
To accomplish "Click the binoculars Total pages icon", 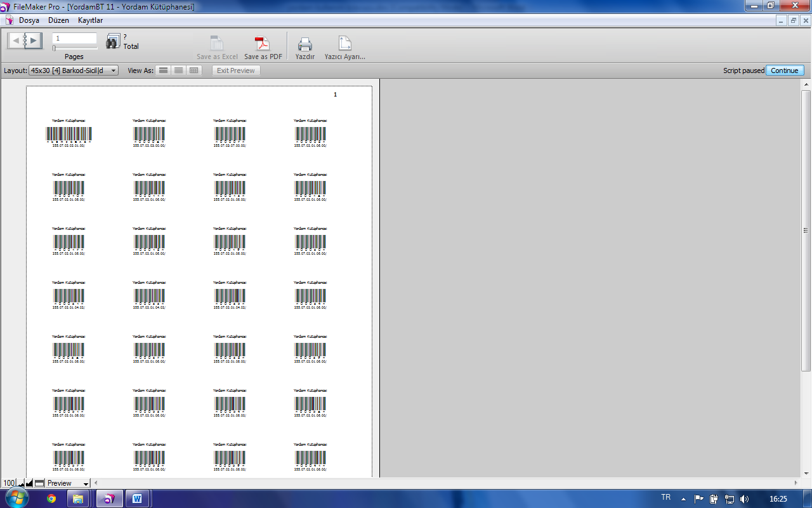I will click(x=113, y=41).
